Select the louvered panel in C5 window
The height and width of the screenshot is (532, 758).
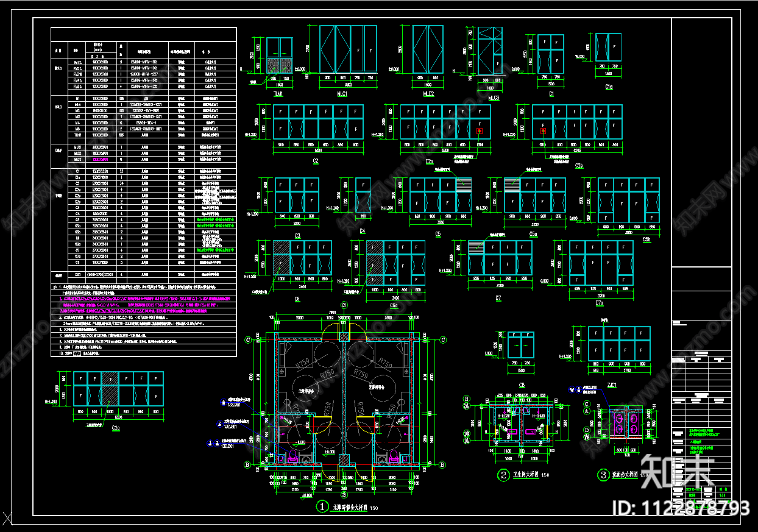(x=463, y=185)
